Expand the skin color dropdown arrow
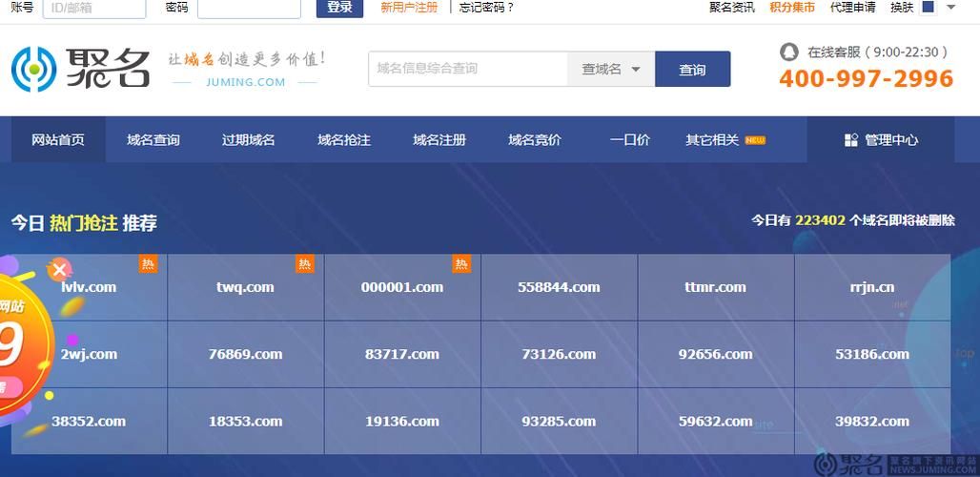Viewport: 980px width, 477px height. tap(951, 7)
